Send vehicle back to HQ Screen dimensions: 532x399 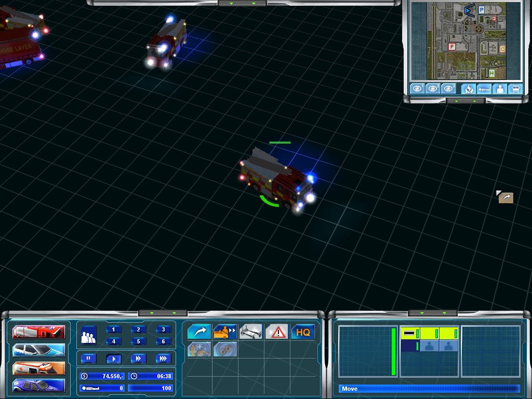303,331
